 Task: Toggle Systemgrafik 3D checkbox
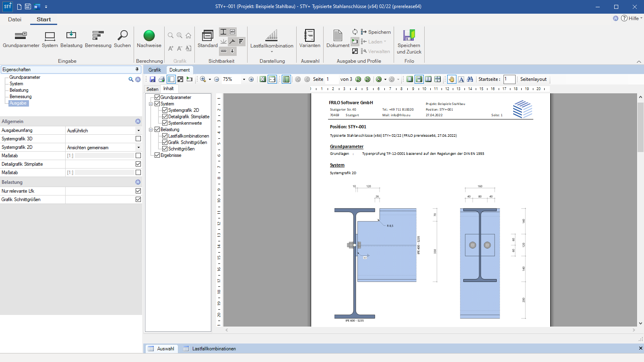pyautogui.click(x=138, y=139)
